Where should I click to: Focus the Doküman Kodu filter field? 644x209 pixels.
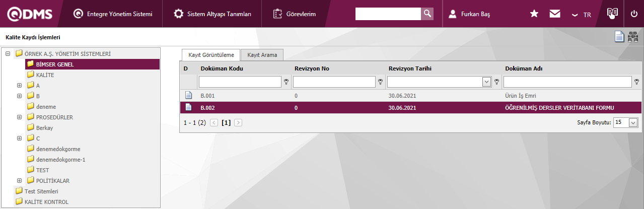pos(240,82)
